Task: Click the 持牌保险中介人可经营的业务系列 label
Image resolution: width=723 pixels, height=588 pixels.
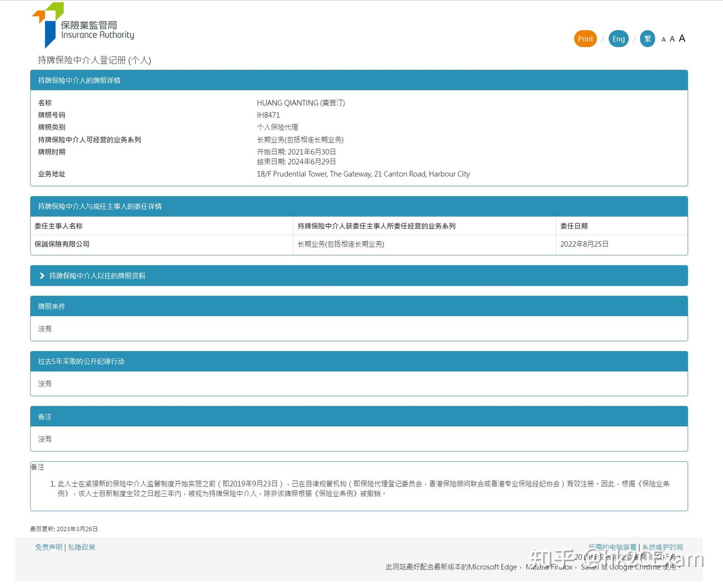Action: point(89,139)
